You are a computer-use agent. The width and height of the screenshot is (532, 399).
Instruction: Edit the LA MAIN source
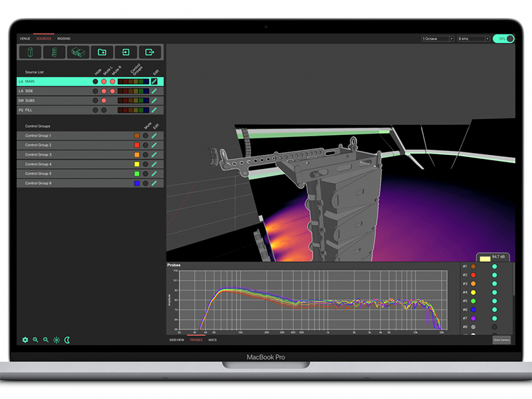pos(154,81)
